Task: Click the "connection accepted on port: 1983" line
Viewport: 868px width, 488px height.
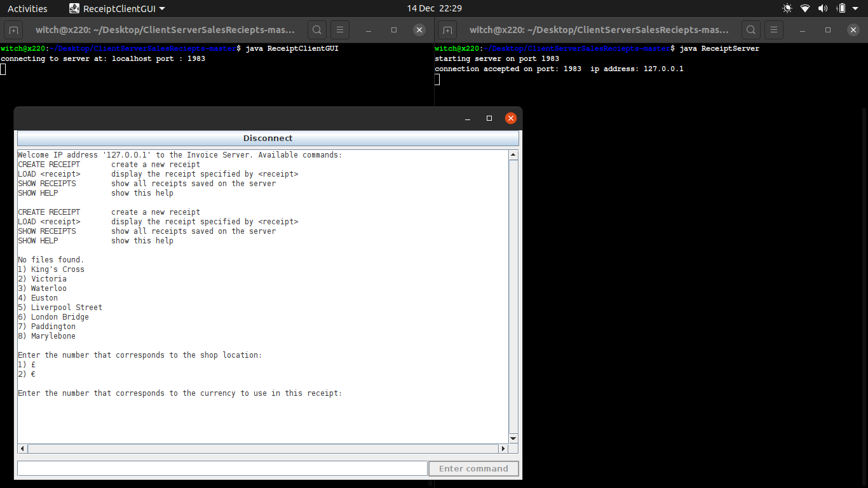Action: coord(559,69)
